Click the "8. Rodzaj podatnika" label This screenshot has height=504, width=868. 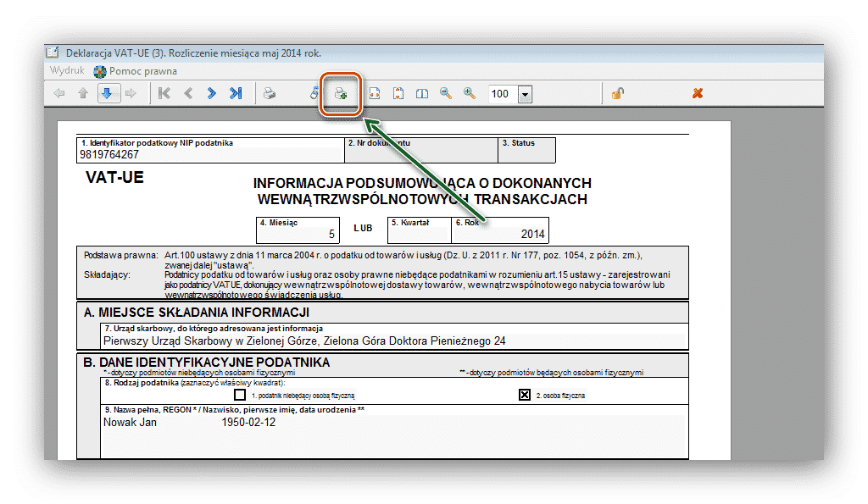142,383
